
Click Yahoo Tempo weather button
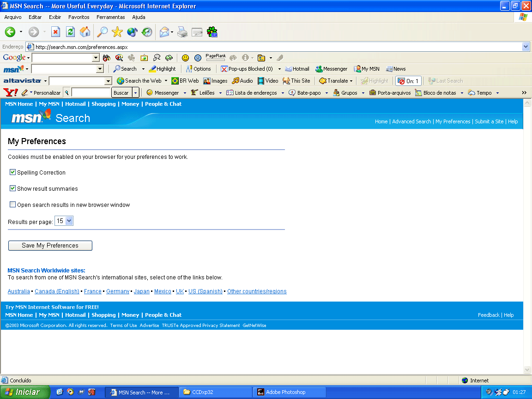(480, 93)
